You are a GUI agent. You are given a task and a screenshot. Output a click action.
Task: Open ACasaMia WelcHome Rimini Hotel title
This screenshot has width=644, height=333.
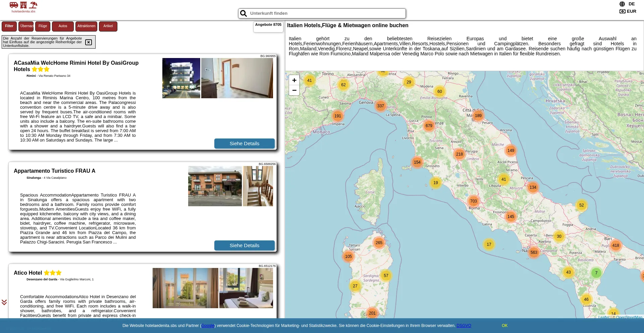coord(76,66)
